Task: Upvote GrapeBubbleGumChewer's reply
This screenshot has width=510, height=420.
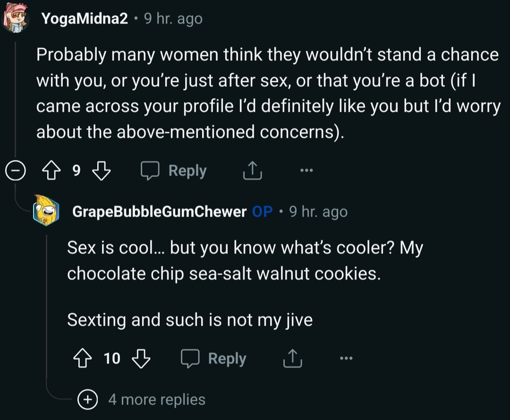Action: click(x=82, y=358)
